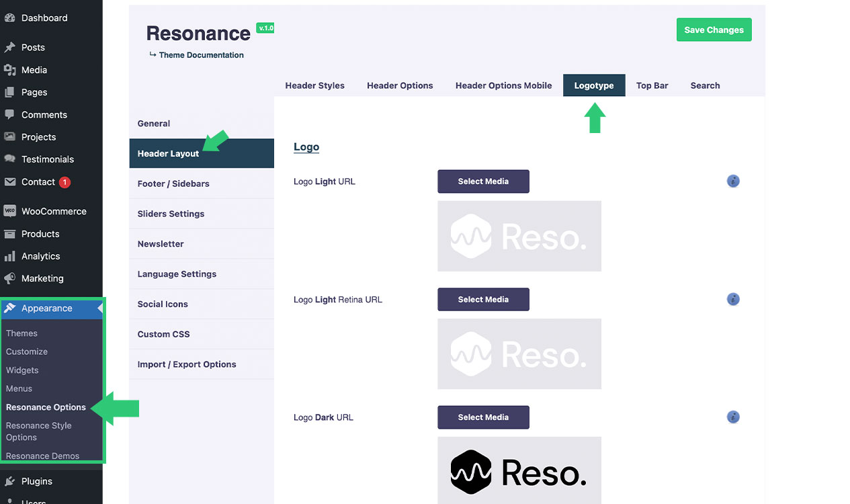
Task: Switch to the Header Styles tab
Action: tap(314, 85)
